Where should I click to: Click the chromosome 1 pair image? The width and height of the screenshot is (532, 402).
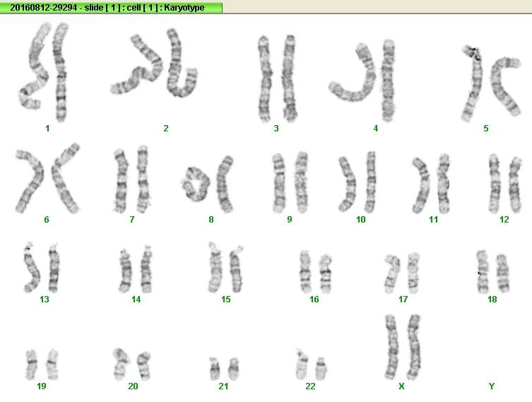(43, 72)
